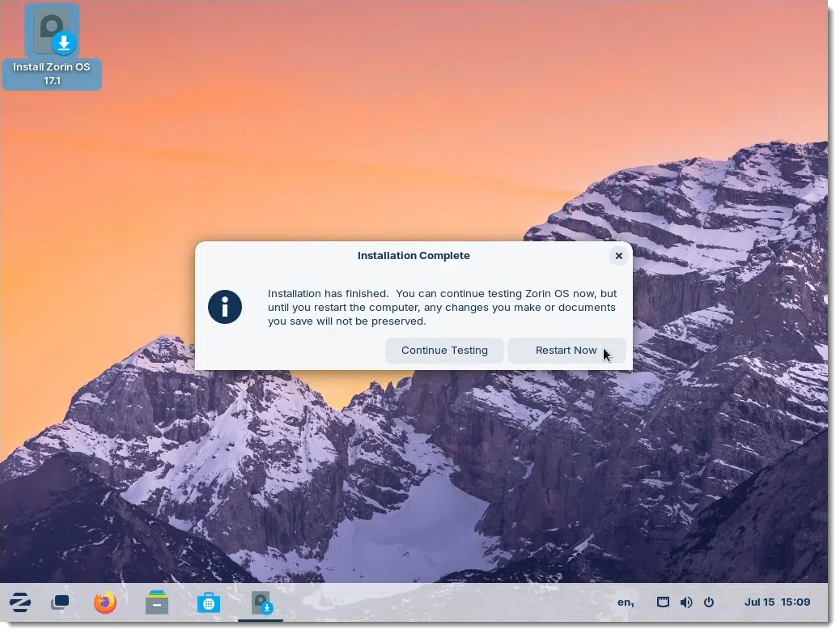Switch keyboard layout via en indicator
Viewport: 840px width, 634px height.
(626, 602)
